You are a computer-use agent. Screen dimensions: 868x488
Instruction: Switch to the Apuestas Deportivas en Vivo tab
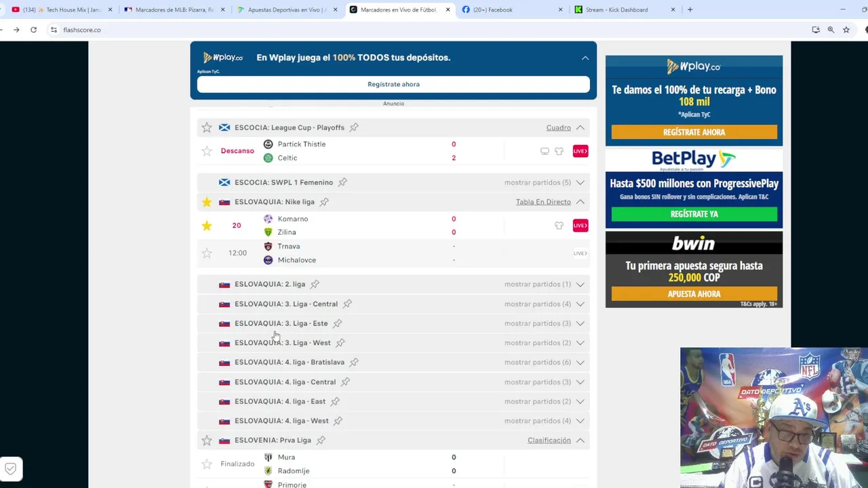pos(286,9)
